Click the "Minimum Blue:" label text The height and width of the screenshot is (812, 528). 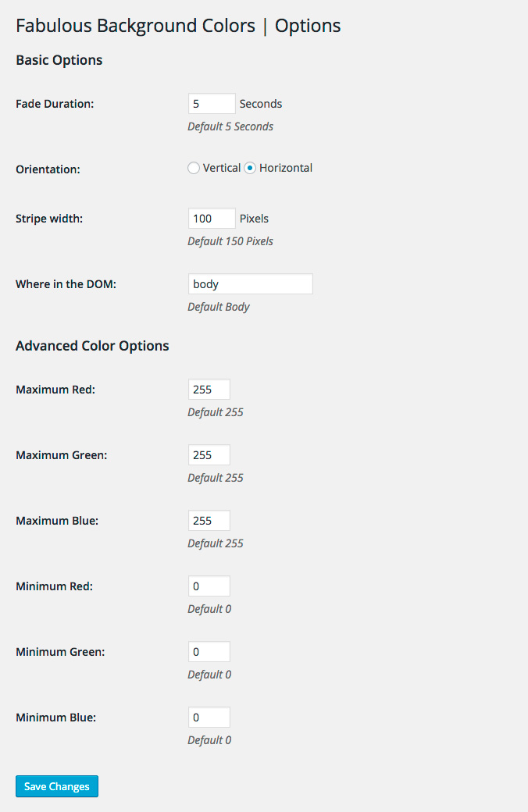[x=55, y=718]
